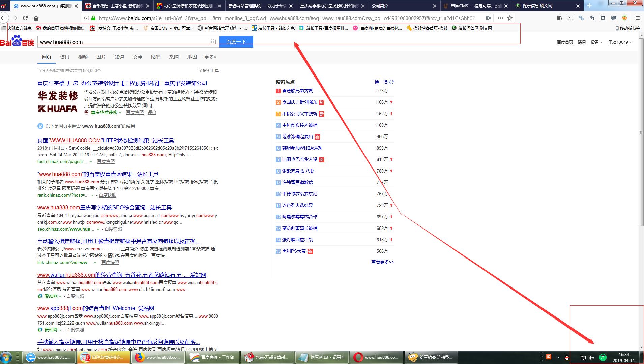Click 换一换 to refresh hot searches
The height and width of the screenshot is (364, 644).
coord(384,82)
